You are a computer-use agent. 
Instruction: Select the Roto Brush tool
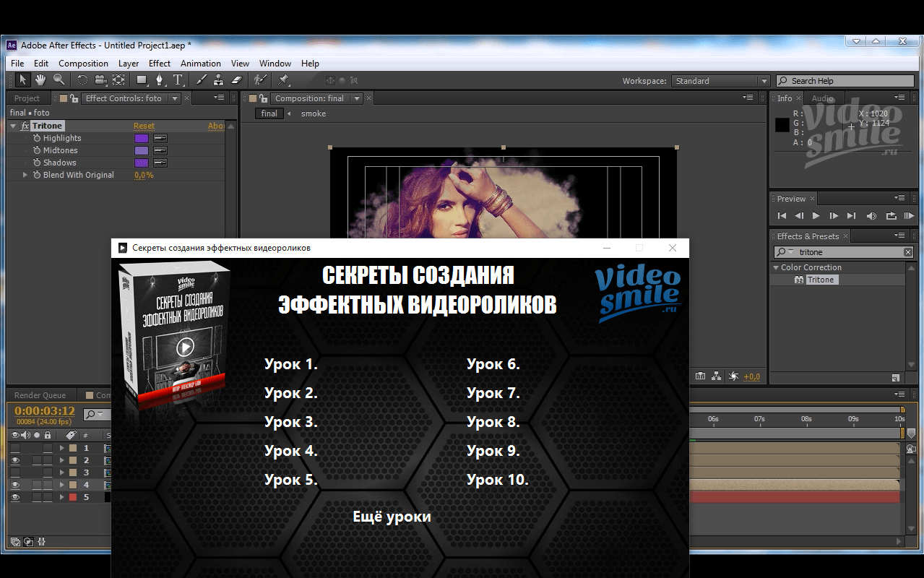point(260,80)
